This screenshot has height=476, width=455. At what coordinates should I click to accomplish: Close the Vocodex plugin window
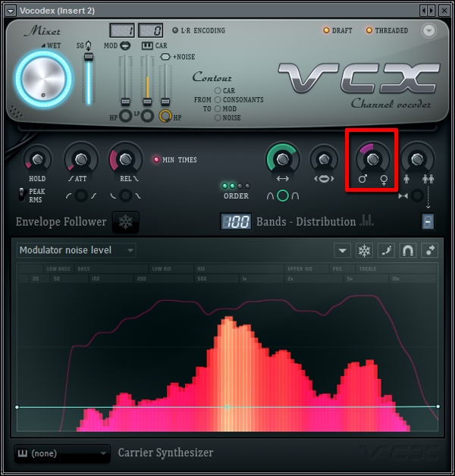pos(444,11)
